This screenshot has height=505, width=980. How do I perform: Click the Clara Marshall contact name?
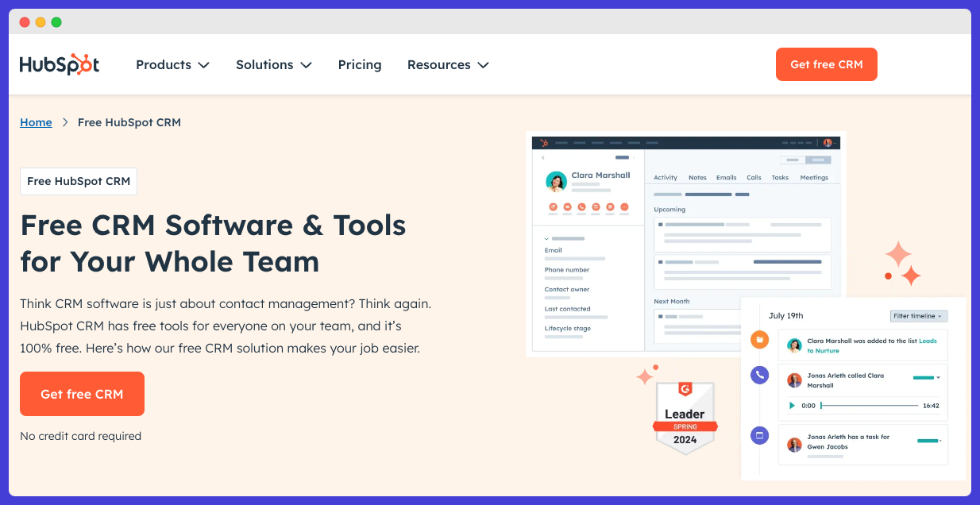pos(600,175)
